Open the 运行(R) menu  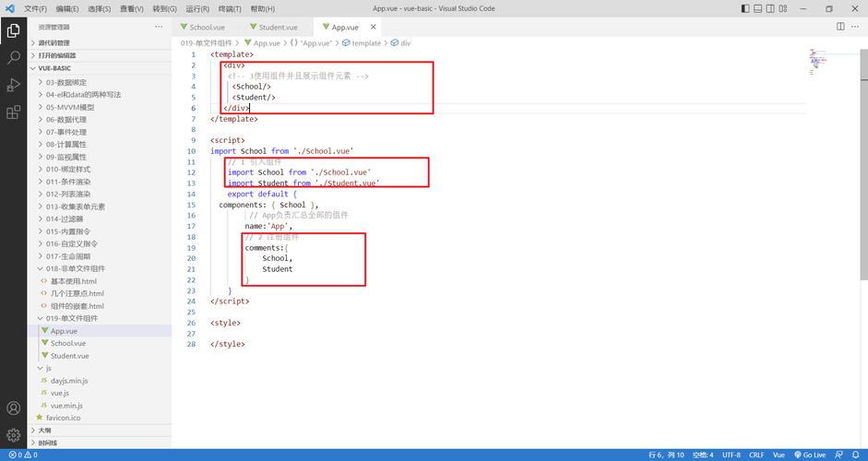(197, 9)
